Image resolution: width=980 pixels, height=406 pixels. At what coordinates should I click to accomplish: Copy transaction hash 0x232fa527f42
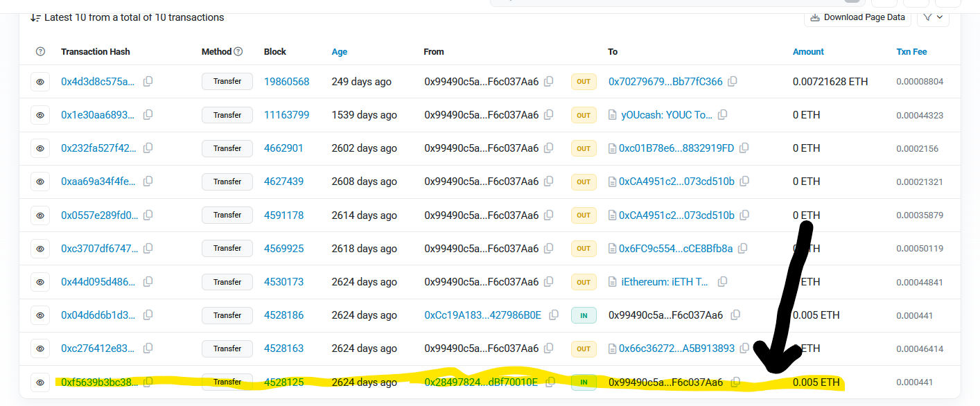(148, 148)
